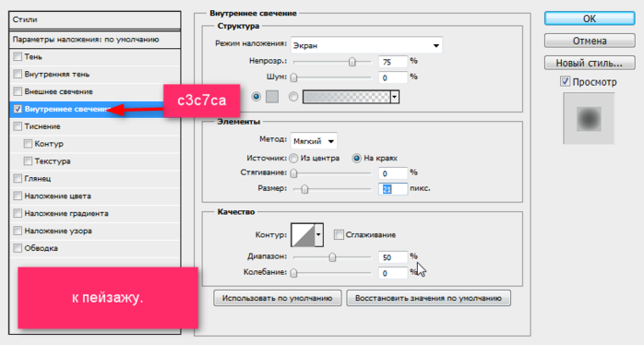Click the Размер value field
Screen dimensions: 644x345
393,189
